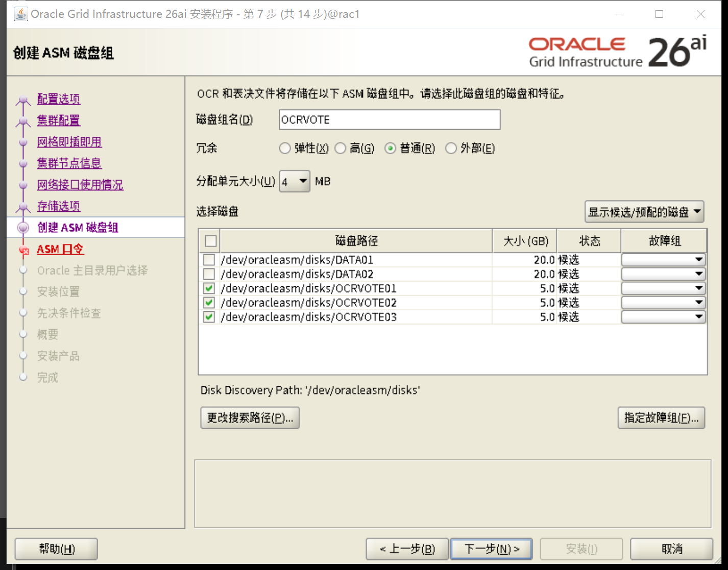Select path /dev/oracleasm/disks/OCRVOTE02
This screenshot has width=728, height=570.
[309, 303]
